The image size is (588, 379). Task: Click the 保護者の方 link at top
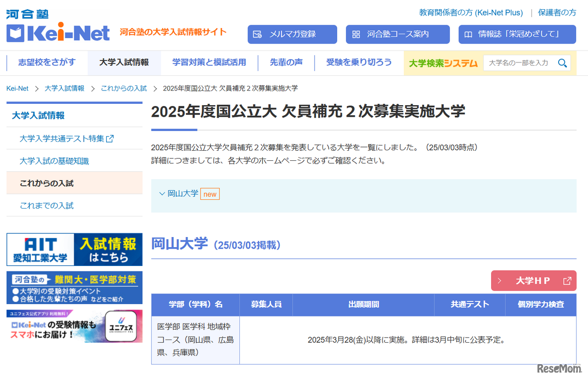point(556,13)
